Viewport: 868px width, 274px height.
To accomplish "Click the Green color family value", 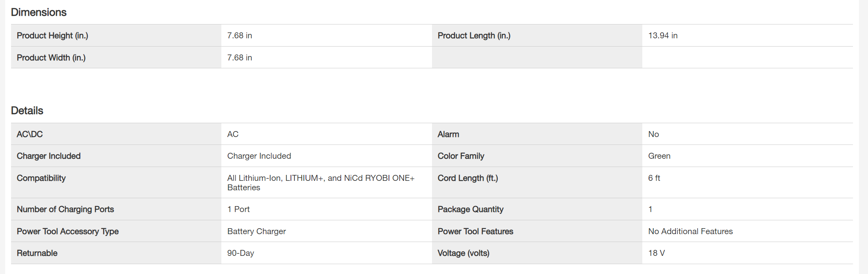I will click(659, 156).
